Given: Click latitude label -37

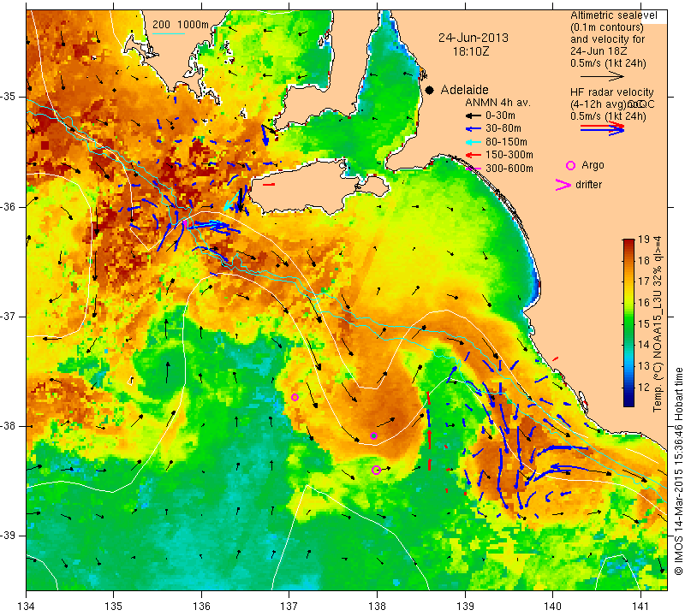Looking at the screenshot, I should pos(9,316).
